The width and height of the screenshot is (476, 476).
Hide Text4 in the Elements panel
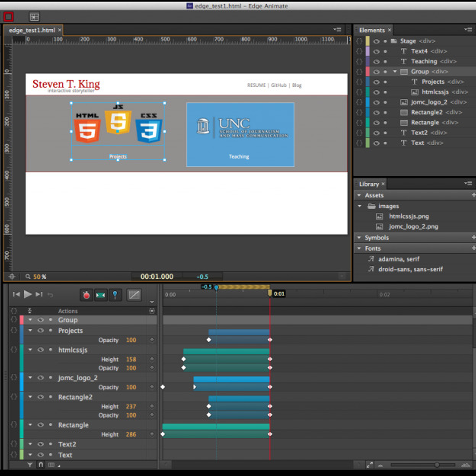tap(376, 51)
